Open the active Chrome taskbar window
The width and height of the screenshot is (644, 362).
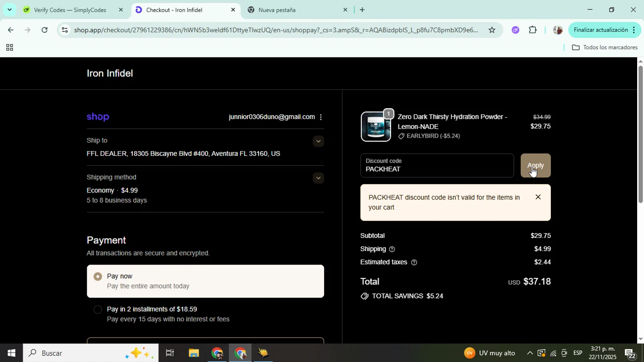pos(240,353)
